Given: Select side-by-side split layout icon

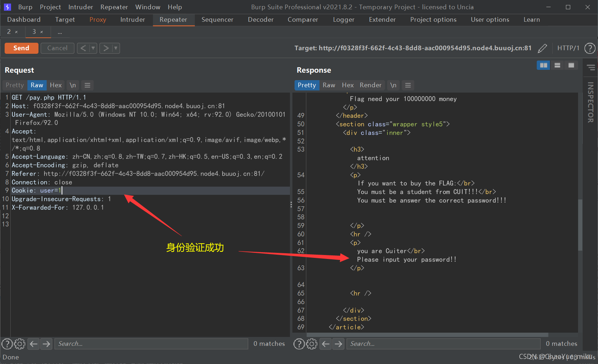Looking at the screenshot, I should click(544, 65).
